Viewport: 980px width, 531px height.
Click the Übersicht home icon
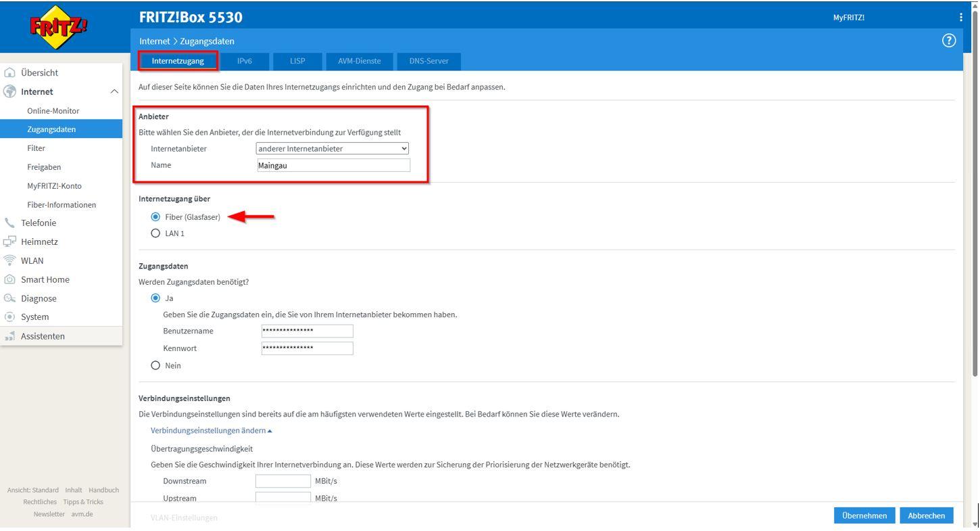click(9, 72)
